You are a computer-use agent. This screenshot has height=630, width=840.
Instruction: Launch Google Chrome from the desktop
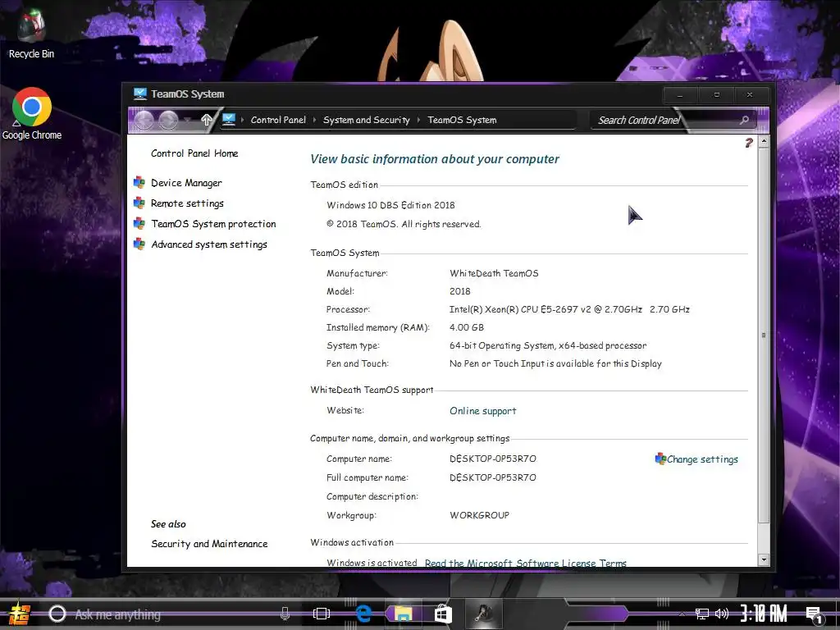pos(32,113)
